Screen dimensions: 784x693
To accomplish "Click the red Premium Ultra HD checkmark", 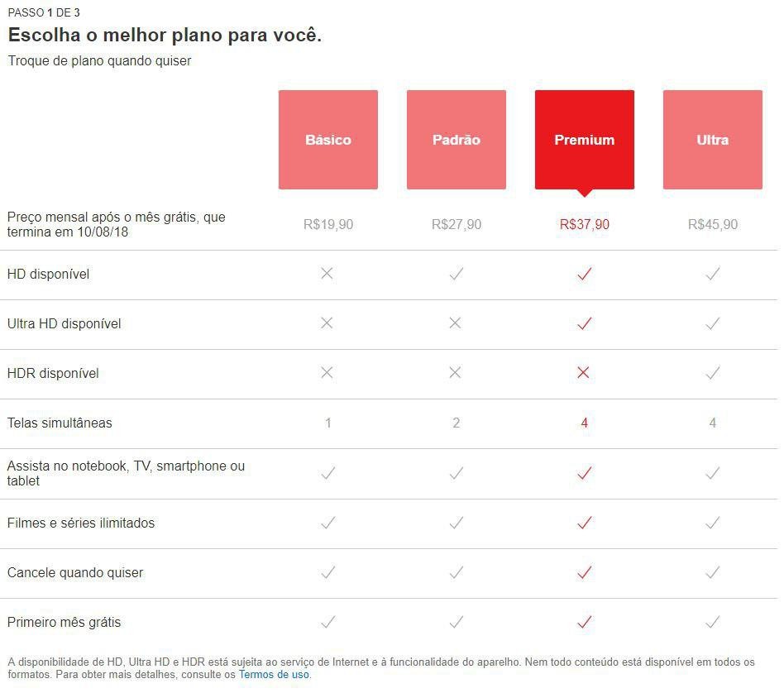I will [x=585, y=323].
